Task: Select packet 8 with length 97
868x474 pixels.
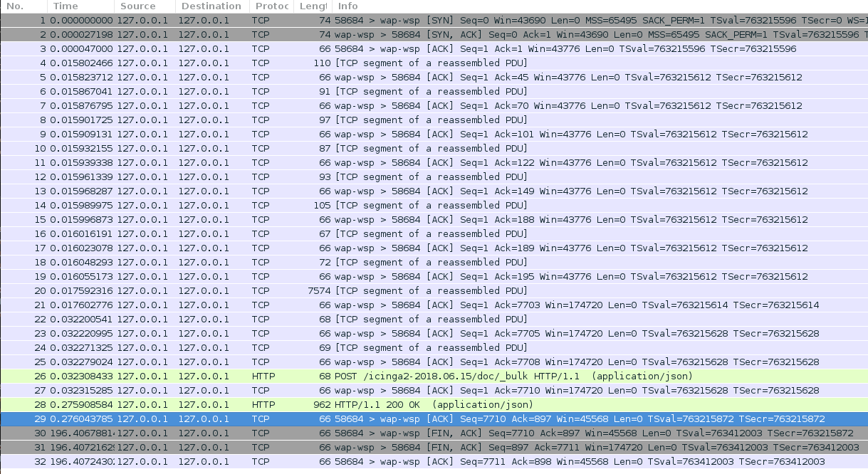Action: 434,120
